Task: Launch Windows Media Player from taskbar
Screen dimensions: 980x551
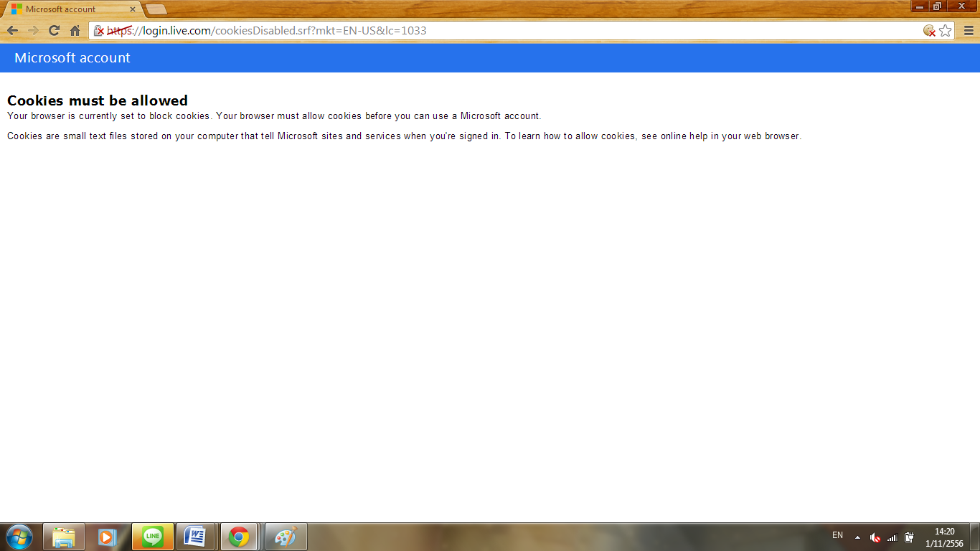Action: click(108, 537)
